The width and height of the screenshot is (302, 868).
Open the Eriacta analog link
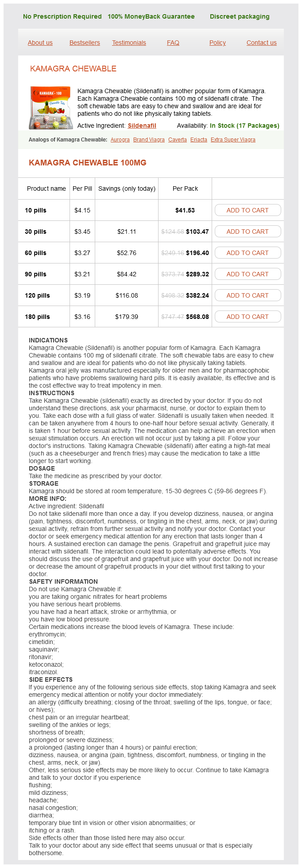click(199, 140)
